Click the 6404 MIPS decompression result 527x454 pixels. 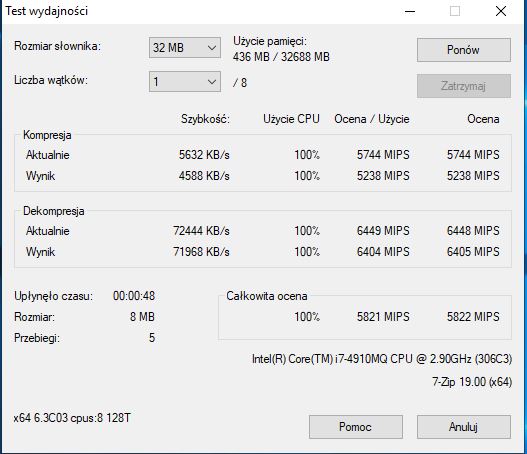point(383,252)
